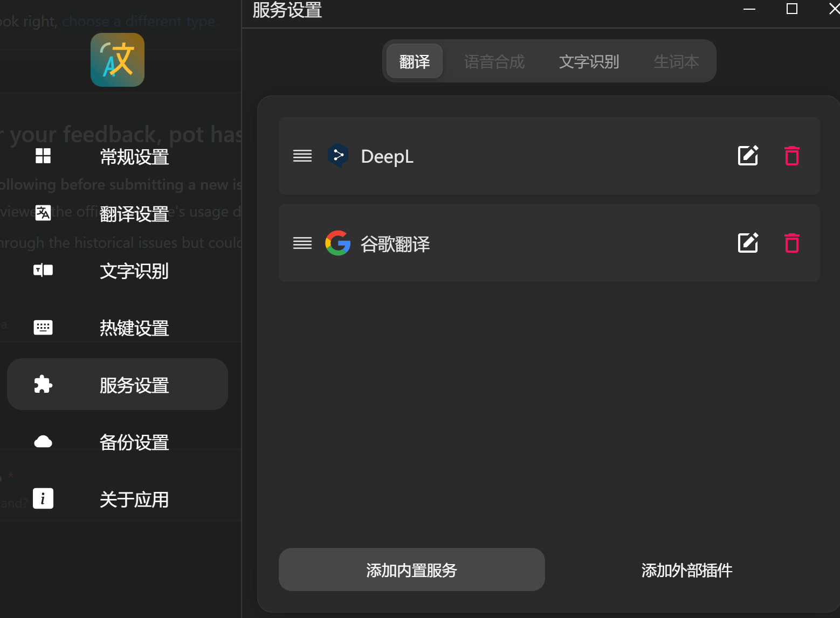840x618 pixels.
Task: Click the app logo at the top
Action: coord(117,60)
